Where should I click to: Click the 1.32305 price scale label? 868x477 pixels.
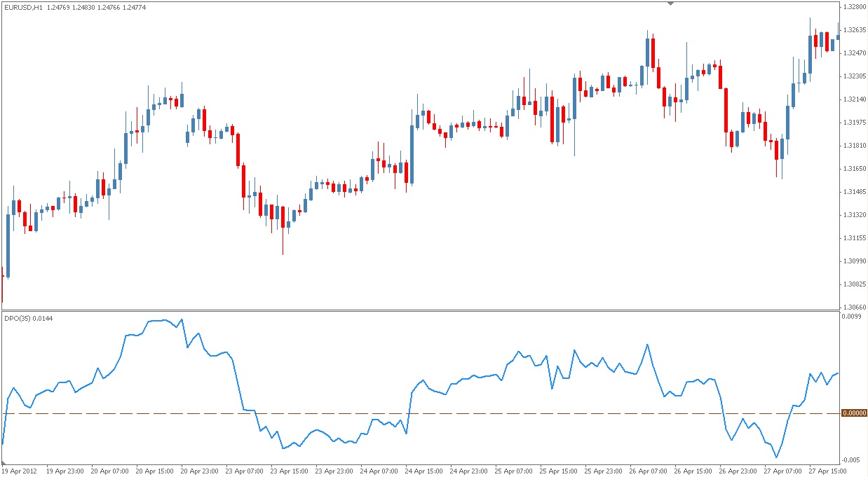pyautogui.click(x=855, y=76)
